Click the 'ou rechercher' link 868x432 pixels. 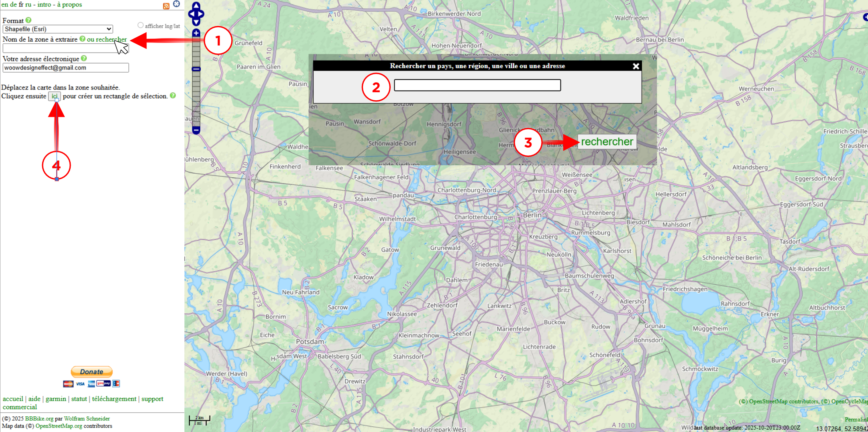[x=107, y=39]
